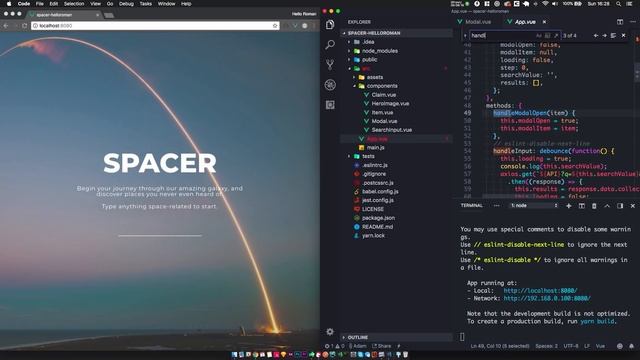
Task: Toggle Use Regular Expression in find widget
Action: 556,36
